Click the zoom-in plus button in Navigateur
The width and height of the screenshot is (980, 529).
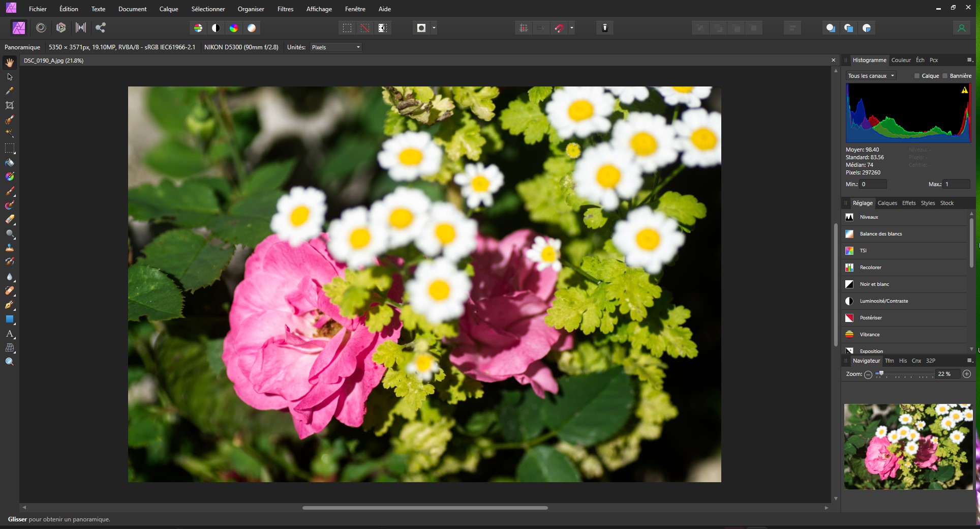click(x=967, y=374)
